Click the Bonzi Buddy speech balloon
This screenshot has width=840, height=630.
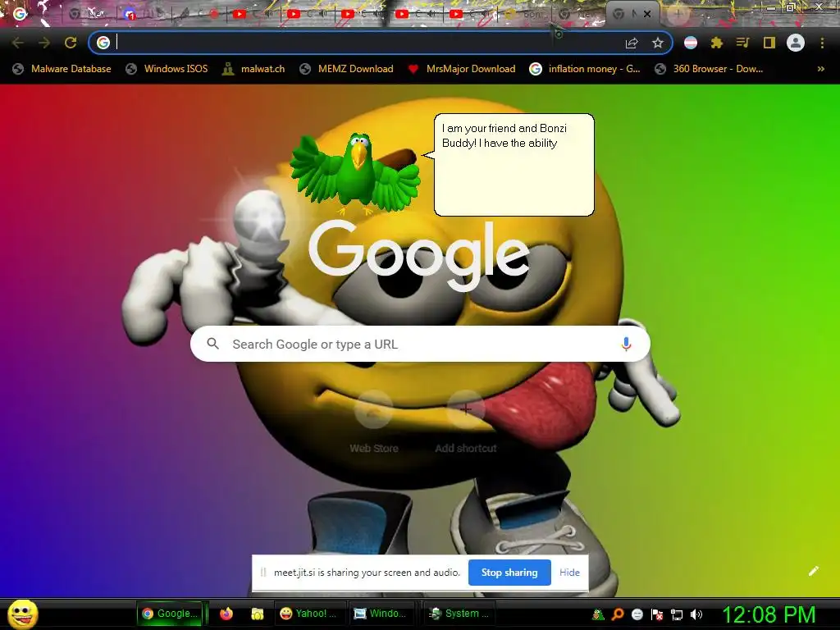tap(514, 164)
